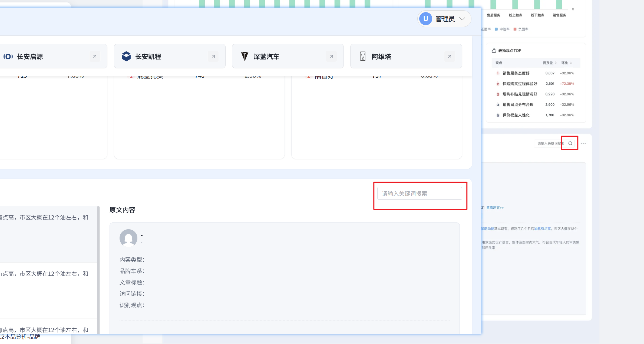Image resolution: width=644 pixels, height=344 pixels.
Task: Select the 销售网点分布合理 row
Action: click(536, 104)
